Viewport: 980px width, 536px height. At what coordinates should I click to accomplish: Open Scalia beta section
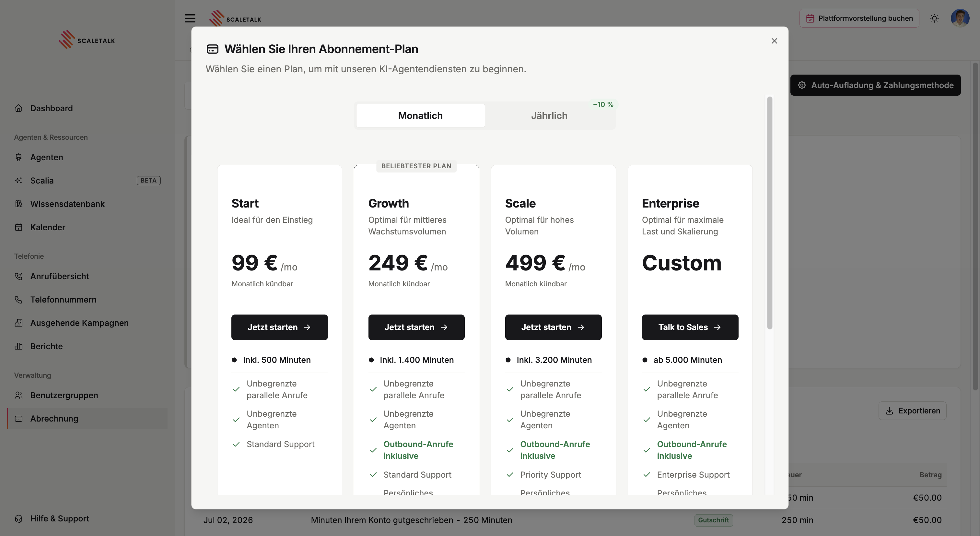point(87,180)
